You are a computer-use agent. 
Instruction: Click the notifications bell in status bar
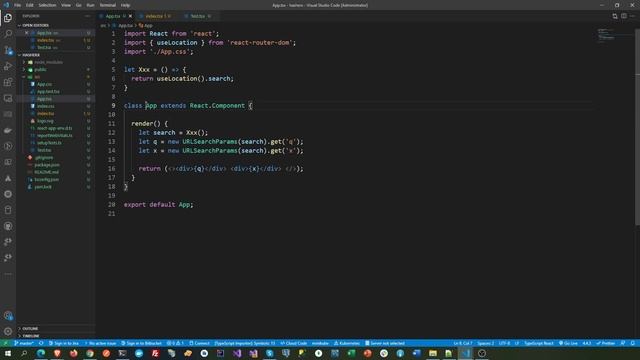633,343
